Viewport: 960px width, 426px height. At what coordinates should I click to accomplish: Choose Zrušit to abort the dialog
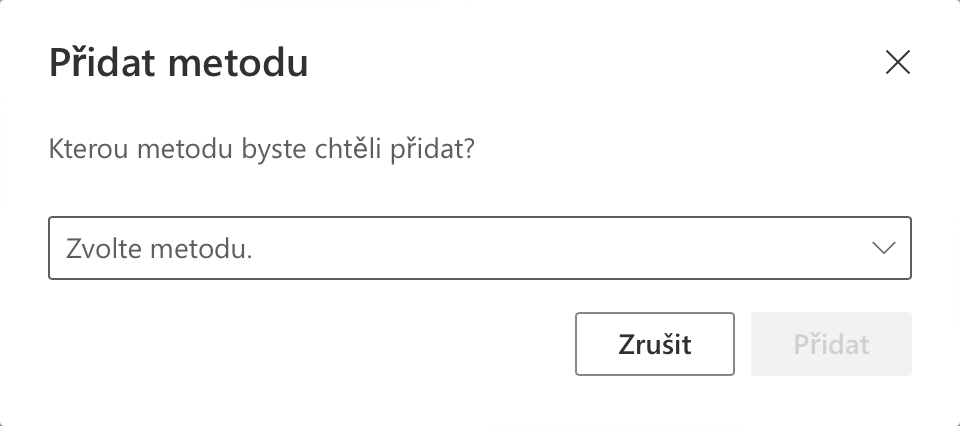(654, 344)
